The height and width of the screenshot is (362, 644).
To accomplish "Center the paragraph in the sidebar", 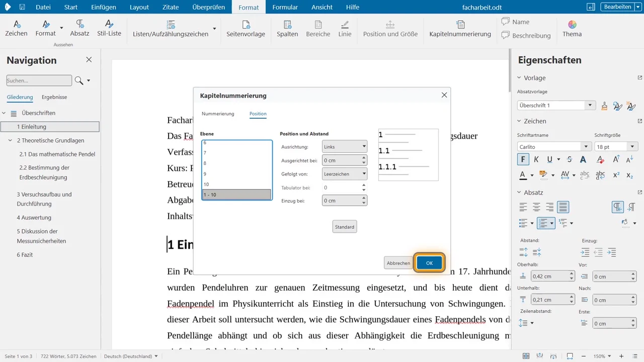I will point(537,207).
